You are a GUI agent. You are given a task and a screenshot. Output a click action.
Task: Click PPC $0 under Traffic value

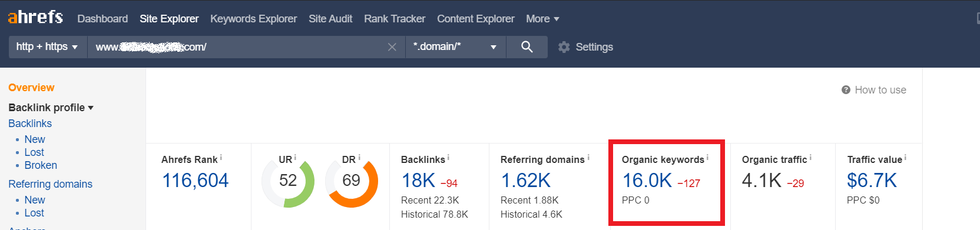point(863,201)
